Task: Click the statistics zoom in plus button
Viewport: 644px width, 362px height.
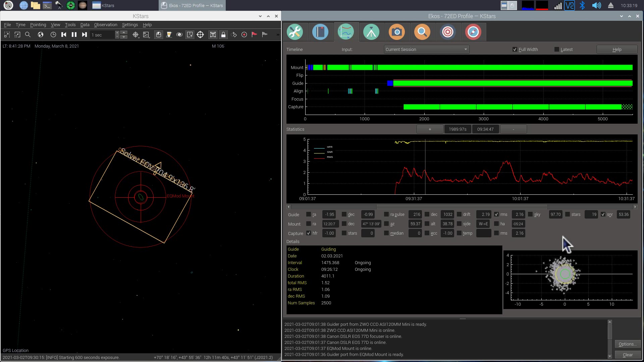Action: pos(430,129)
